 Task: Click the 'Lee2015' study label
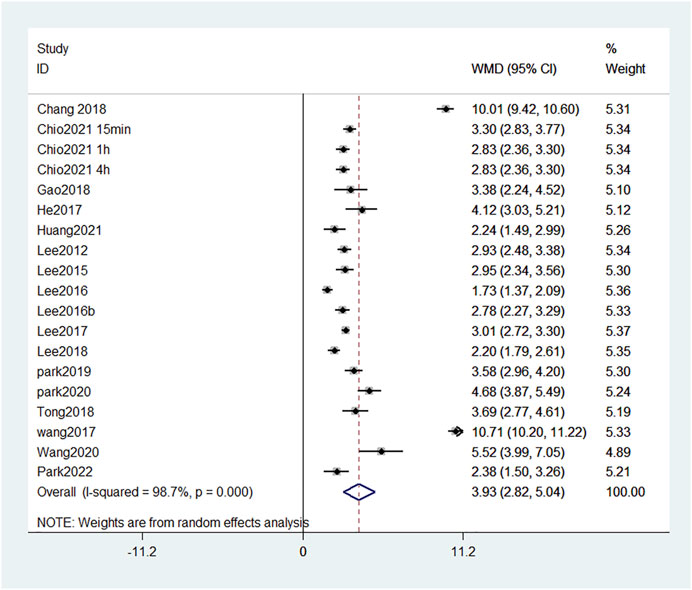point(62,271)
